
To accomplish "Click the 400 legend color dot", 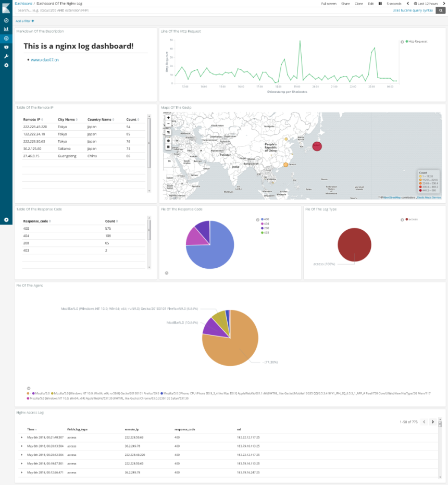I will tap(262, 219).
